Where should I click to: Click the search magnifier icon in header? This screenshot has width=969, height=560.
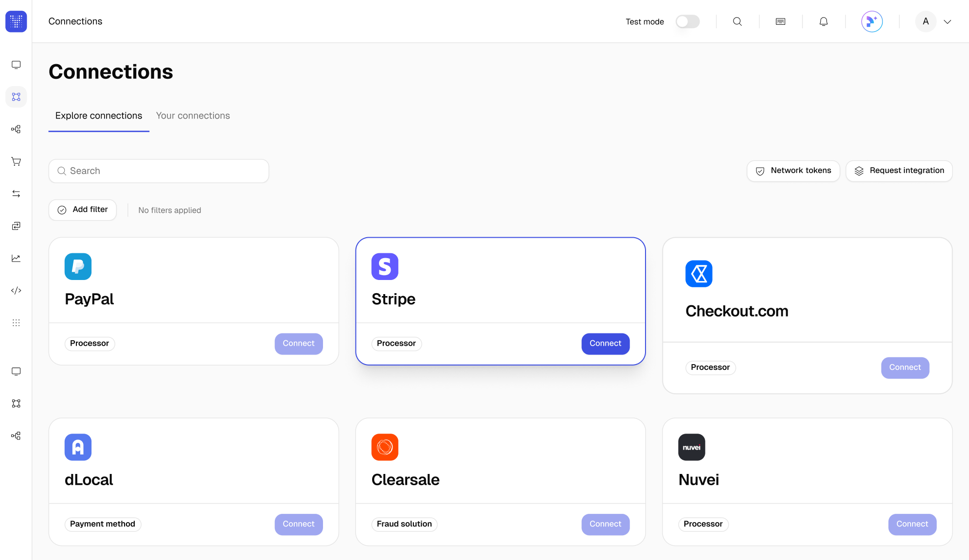[737, 21]
